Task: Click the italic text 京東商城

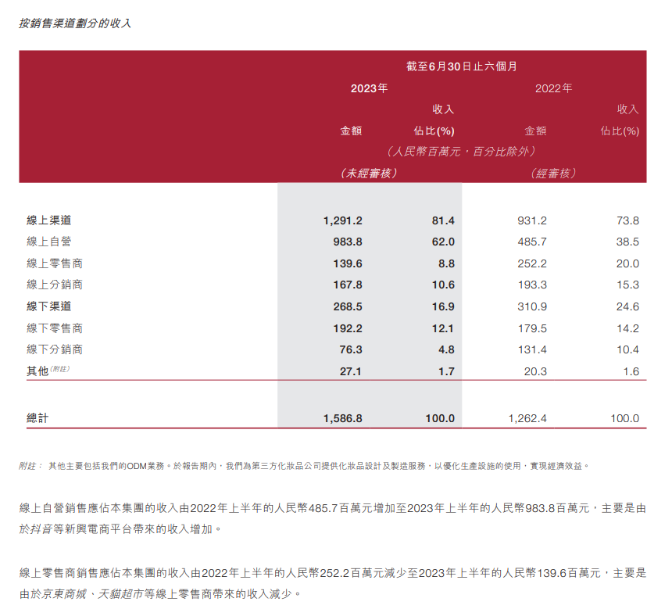Action: coord(66,594)
